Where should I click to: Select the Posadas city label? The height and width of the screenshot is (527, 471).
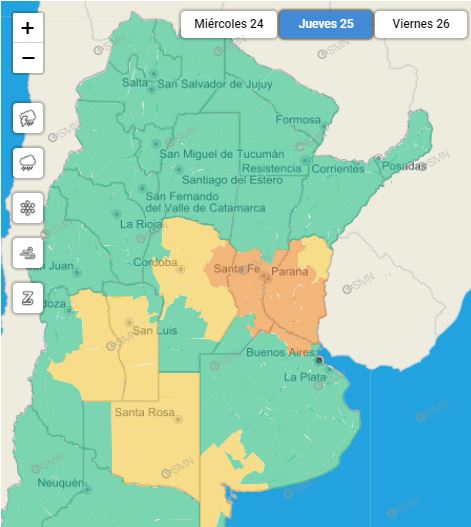[x=404, y=166]
